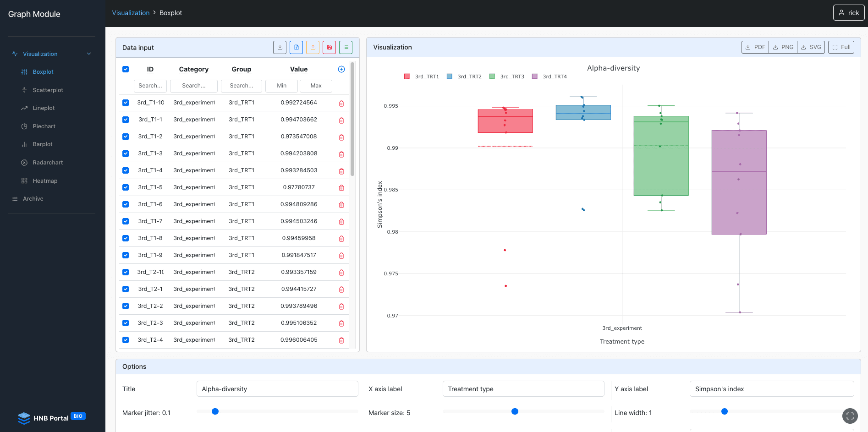Image resolution: width=868 pixels, height=432 pixels.
Task: Click the fullscreen icon at the bottom right
Action: pos(850,416)
